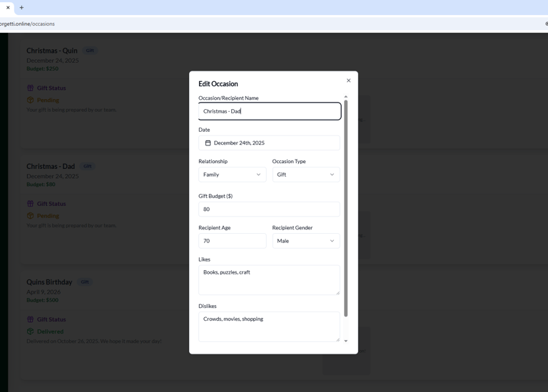Edit the Occasion/Recipient Name field
Screen dimensions: 548x392
click(x=270, y=111)
